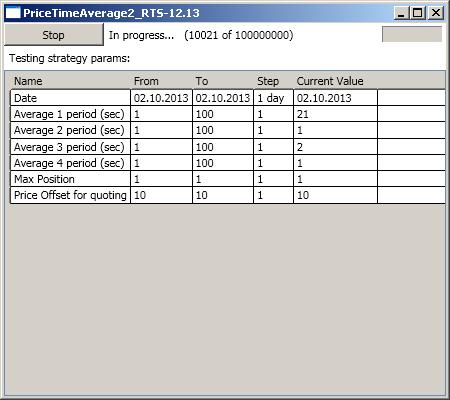Select the Average 1 period current value 21

tap(335, 114)
